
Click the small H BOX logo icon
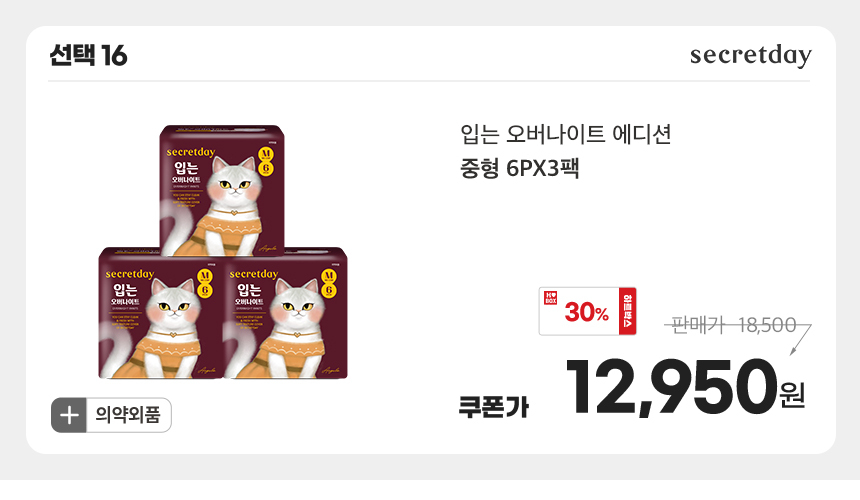pyautogui.click(x=550, y=298)
